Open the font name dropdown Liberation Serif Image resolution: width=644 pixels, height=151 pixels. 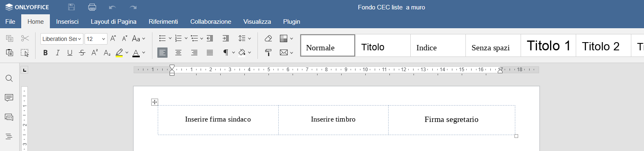tap(62, 39)
